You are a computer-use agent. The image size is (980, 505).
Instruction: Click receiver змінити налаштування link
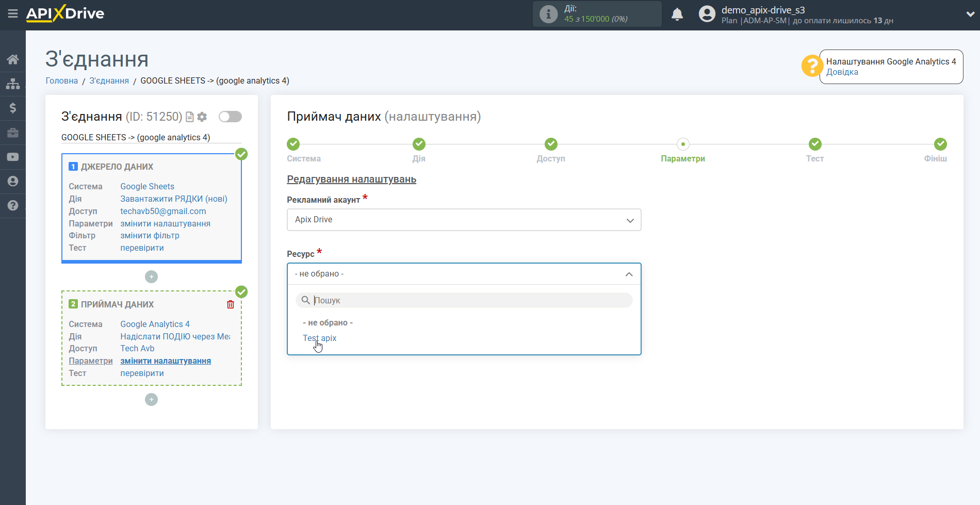(166, 361)
